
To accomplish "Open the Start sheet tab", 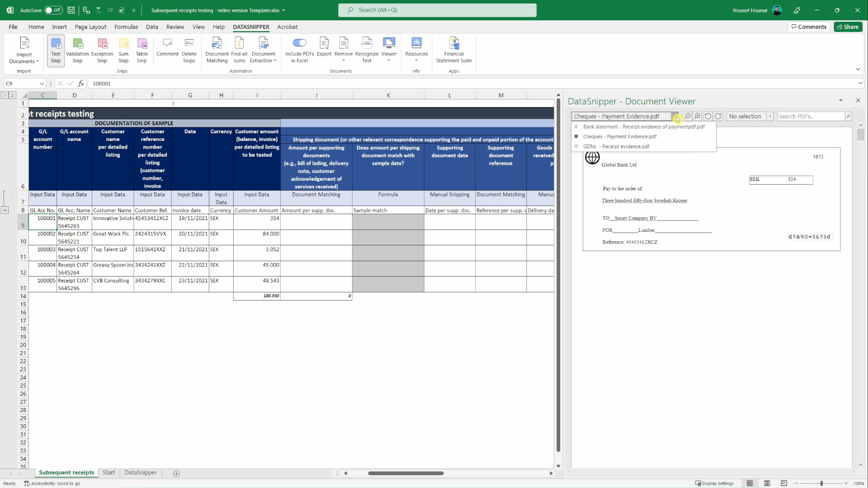I will (x=108, y=473).
